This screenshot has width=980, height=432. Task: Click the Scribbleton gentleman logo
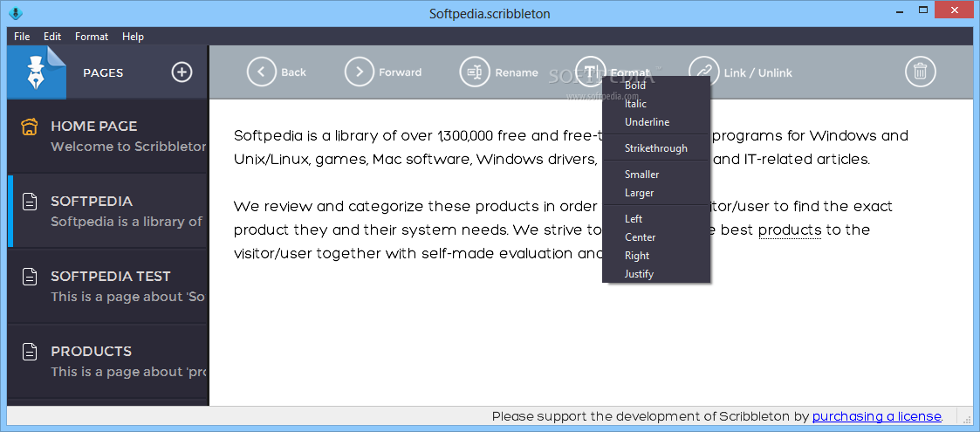(x=37, y=72)
